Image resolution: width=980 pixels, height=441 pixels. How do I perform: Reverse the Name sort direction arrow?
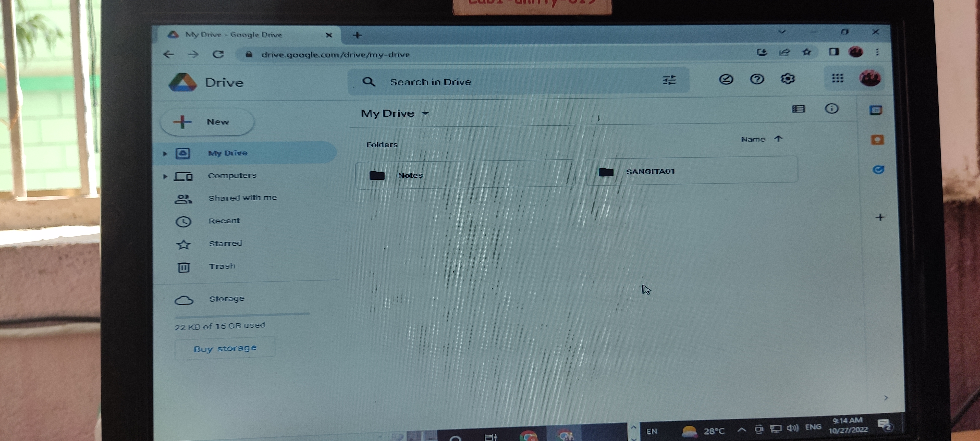click(x=778, y=139)
